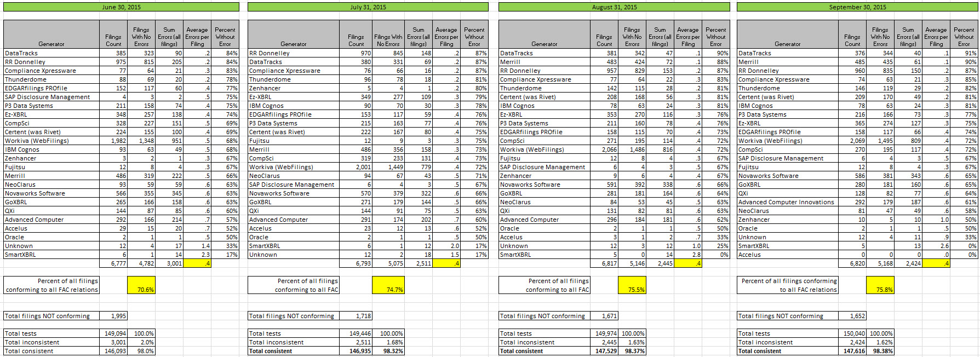This screenshot has width=980, height=357.
Task: Select the July 31, 2015 header cell
Action: point(368,7)
